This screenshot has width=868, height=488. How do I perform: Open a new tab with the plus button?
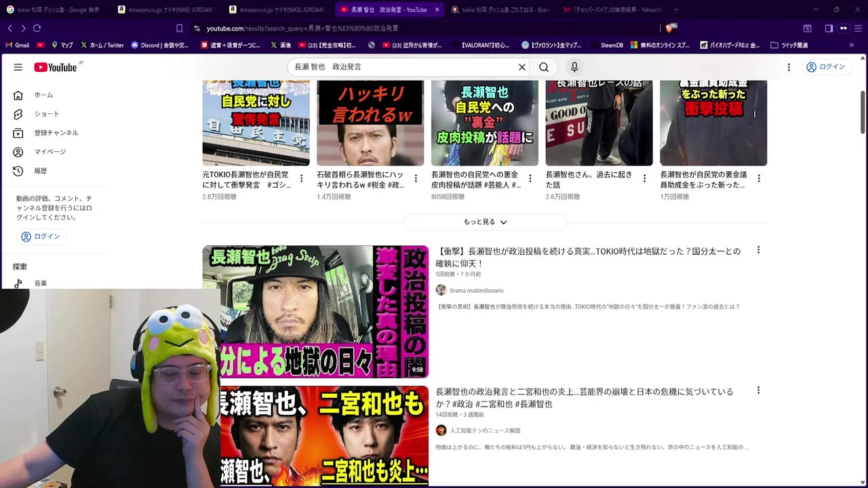pos(675,9)
